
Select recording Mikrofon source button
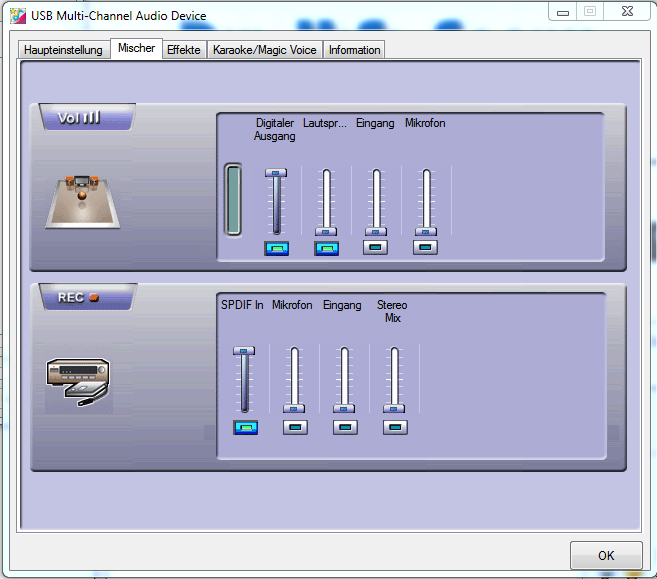point(295,427)
